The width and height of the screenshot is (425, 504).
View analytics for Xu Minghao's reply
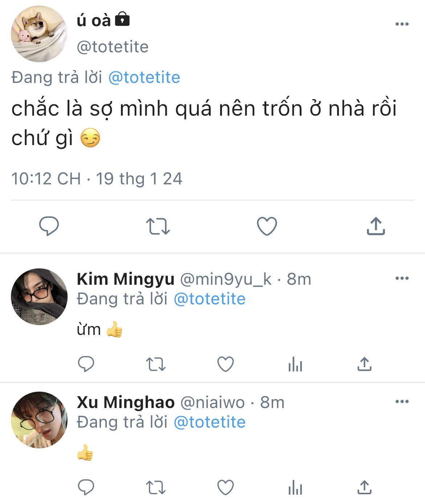tap(295, 487)
